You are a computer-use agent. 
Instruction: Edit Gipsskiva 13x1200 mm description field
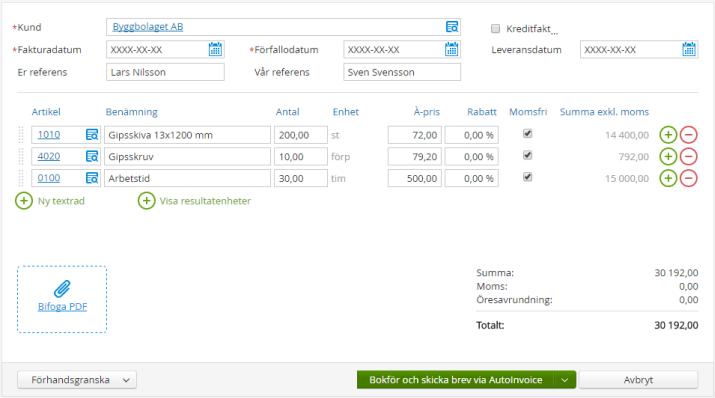[x=187, y=135]
